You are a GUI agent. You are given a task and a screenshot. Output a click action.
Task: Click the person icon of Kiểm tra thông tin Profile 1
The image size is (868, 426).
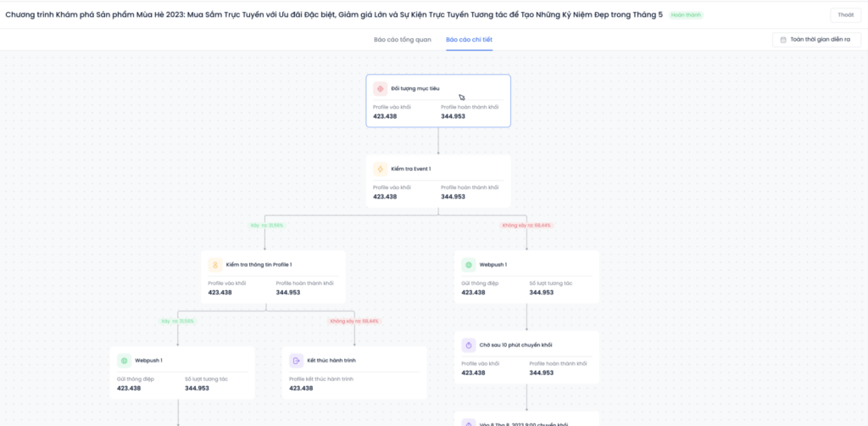click(x=215, y=265)
